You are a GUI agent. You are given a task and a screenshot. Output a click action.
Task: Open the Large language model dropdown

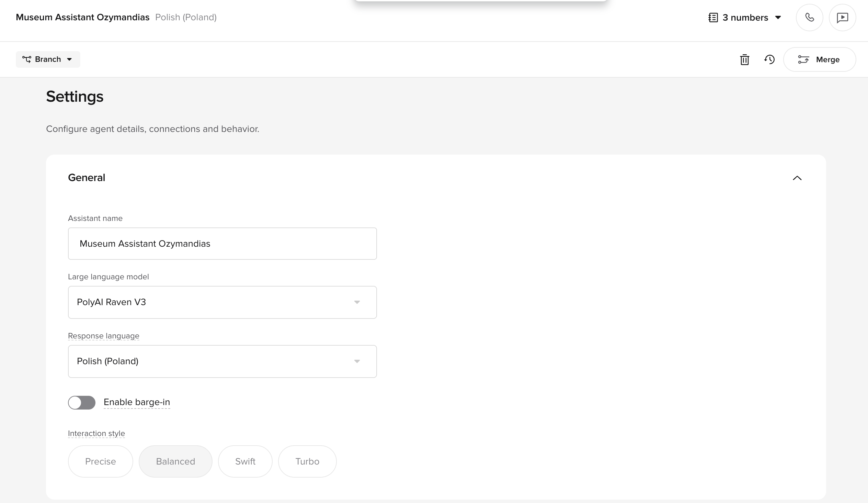tap(222, 302)
